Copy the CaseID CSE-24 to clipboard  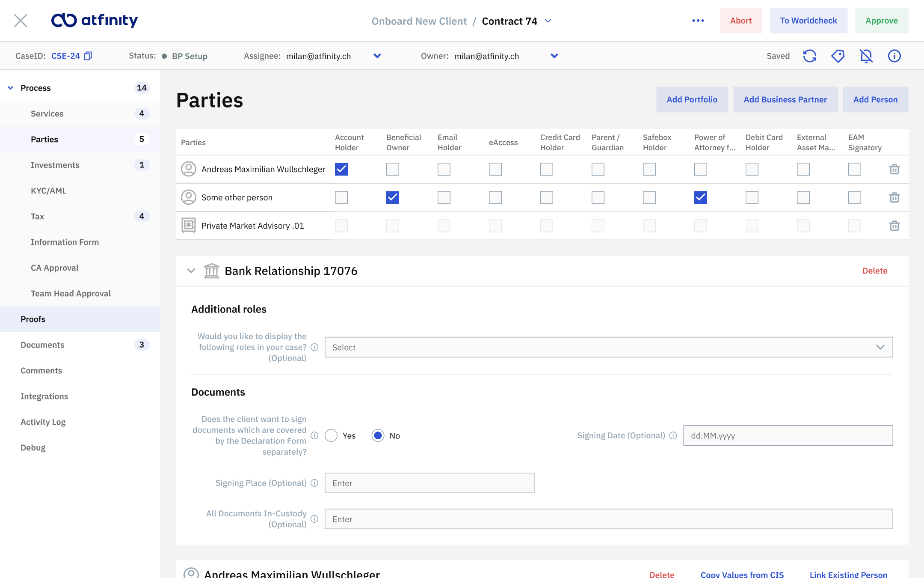coord(88,56)
